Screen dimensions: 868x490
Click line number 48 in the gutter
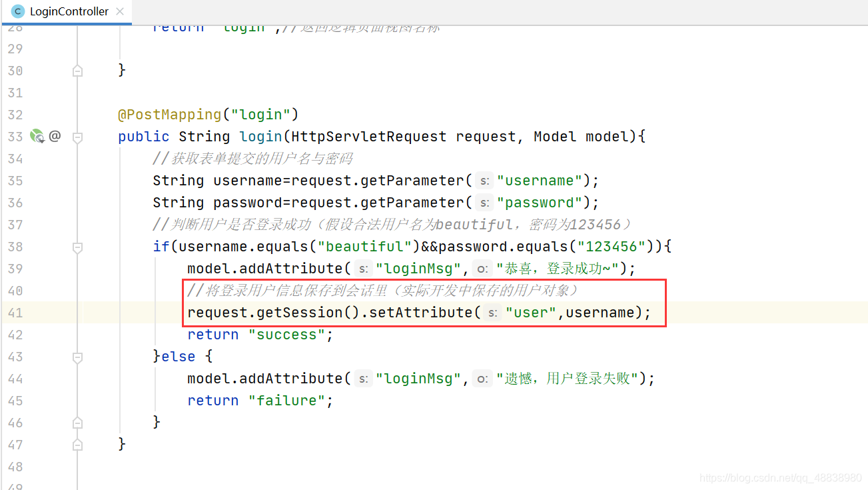tap(15, 467)
